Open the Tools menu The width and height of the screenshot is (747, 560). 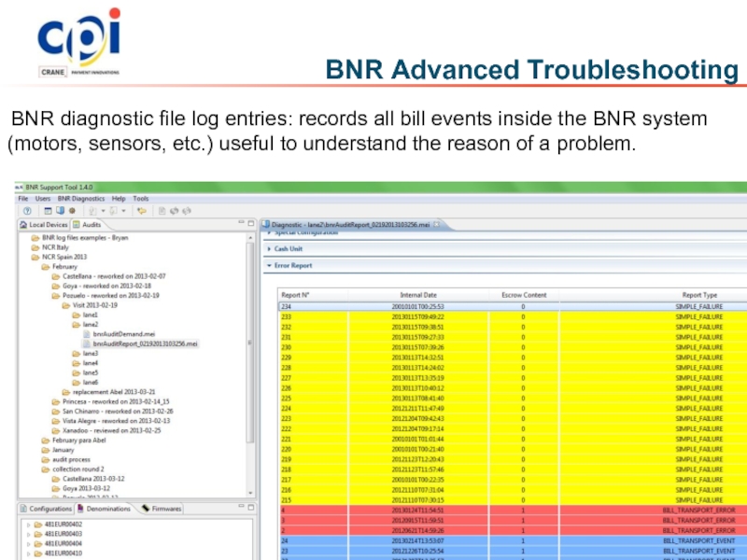click(x=141, y=199)
